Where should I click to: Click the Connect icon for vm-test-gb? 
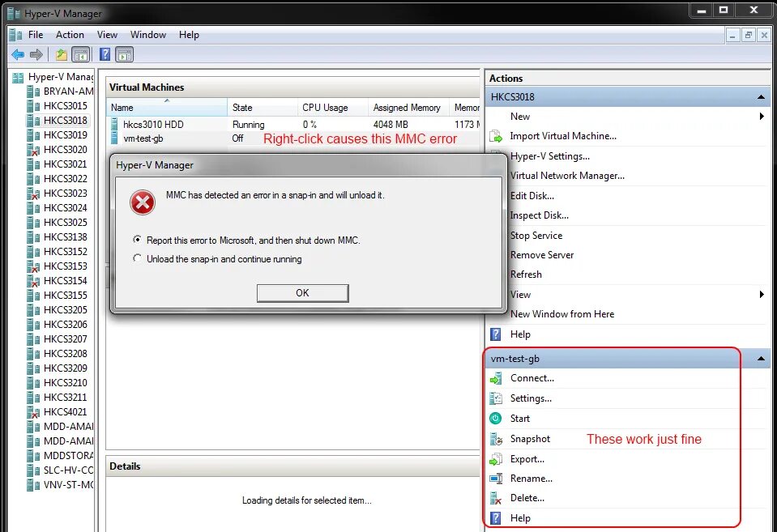496,378
